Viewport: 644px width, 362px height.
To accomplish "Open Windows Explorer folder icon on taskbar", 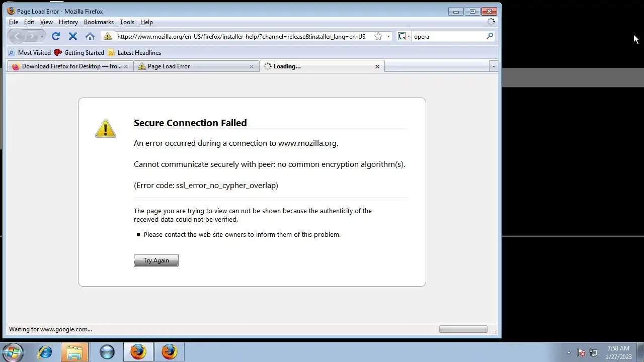I will (74, 352).
